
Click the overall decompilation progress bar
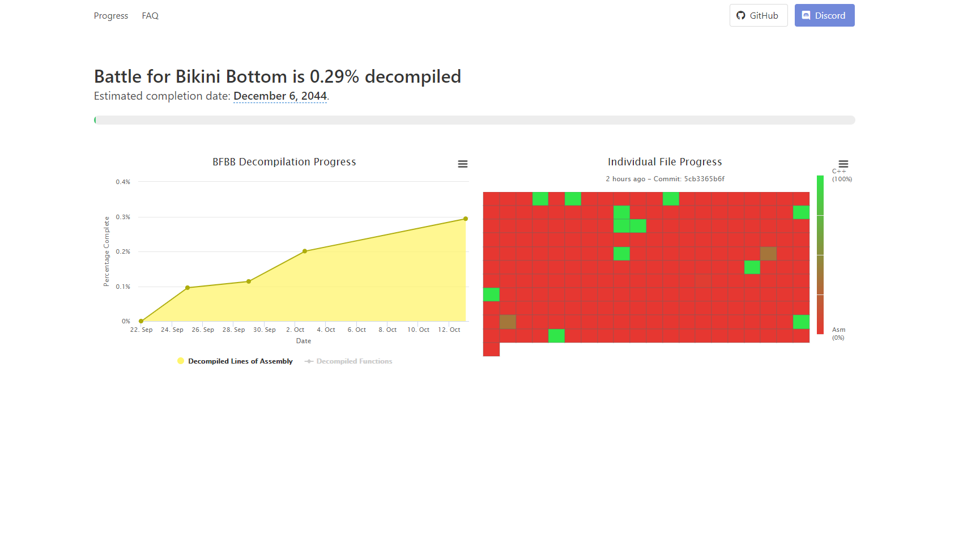tap(475, 120)
